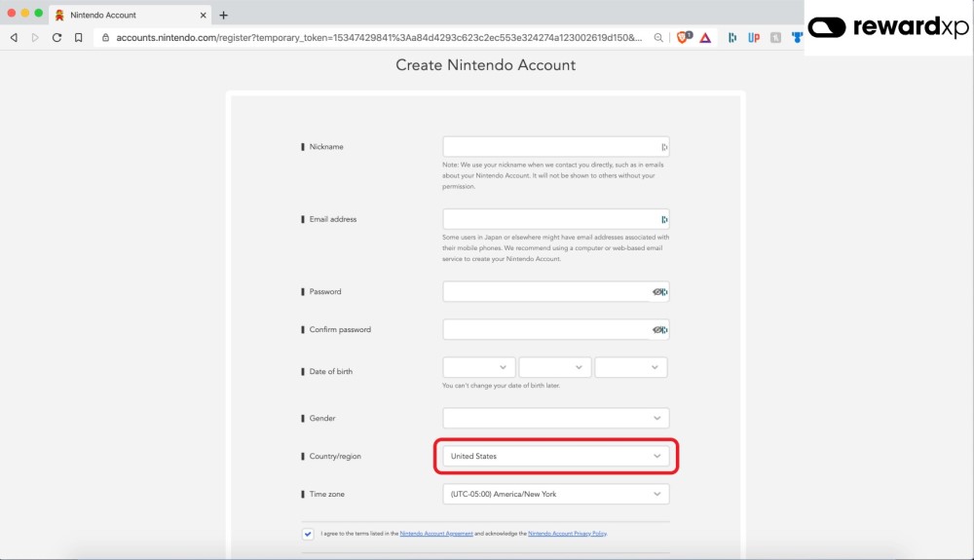Open the first Date of birth dropdown
Screen dimensions: 974x560
pyautogui.click(x=479, y=367)
